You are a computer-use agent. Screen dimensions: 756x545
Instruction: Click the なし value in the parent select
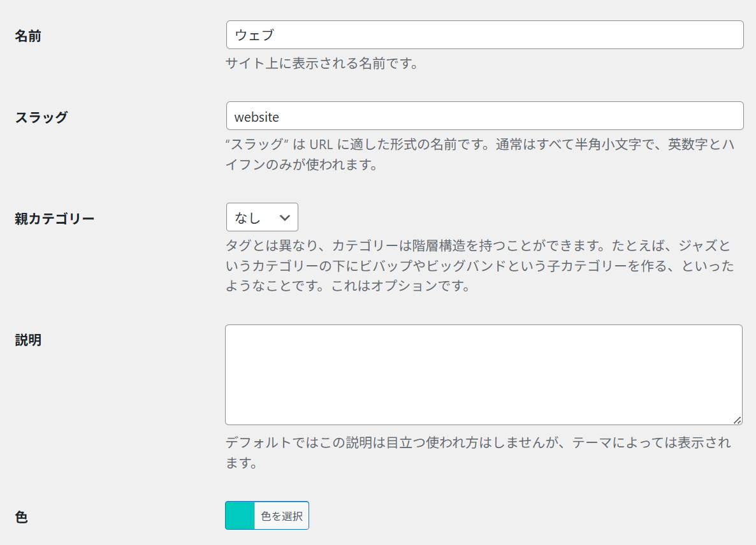click(248, 218)
